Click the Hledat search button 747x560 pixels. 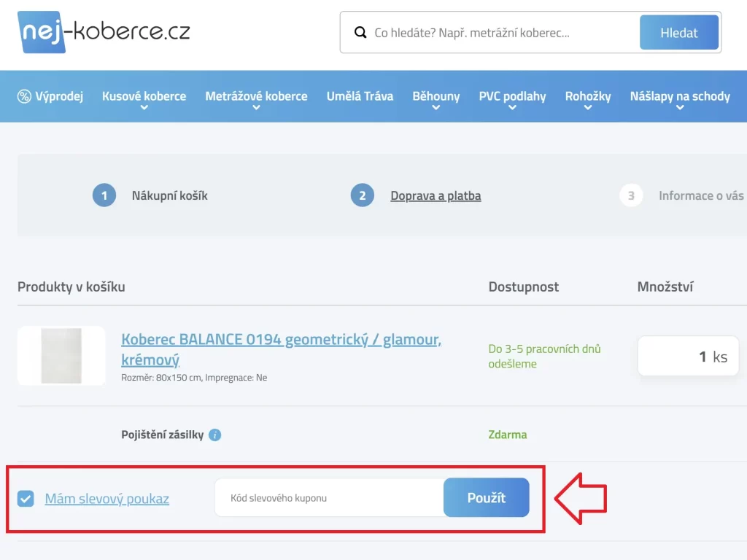coord(679,32)
